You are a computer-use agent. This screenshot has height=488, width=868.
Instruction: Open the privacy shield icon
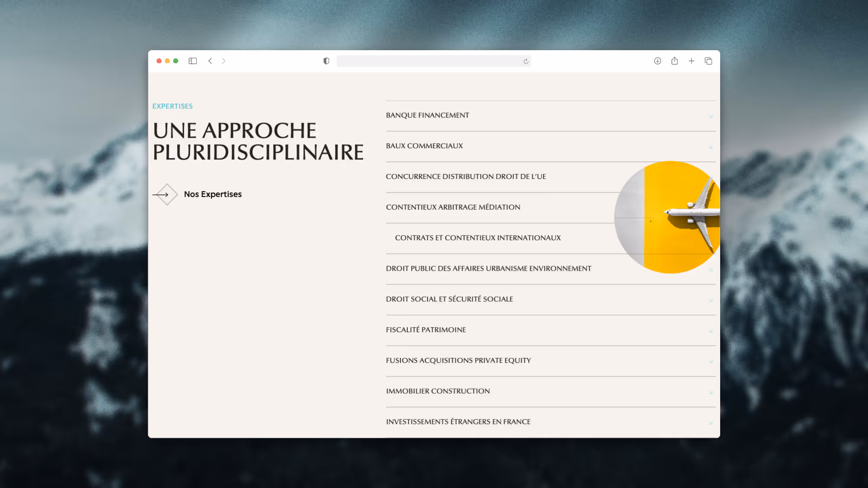326,61
